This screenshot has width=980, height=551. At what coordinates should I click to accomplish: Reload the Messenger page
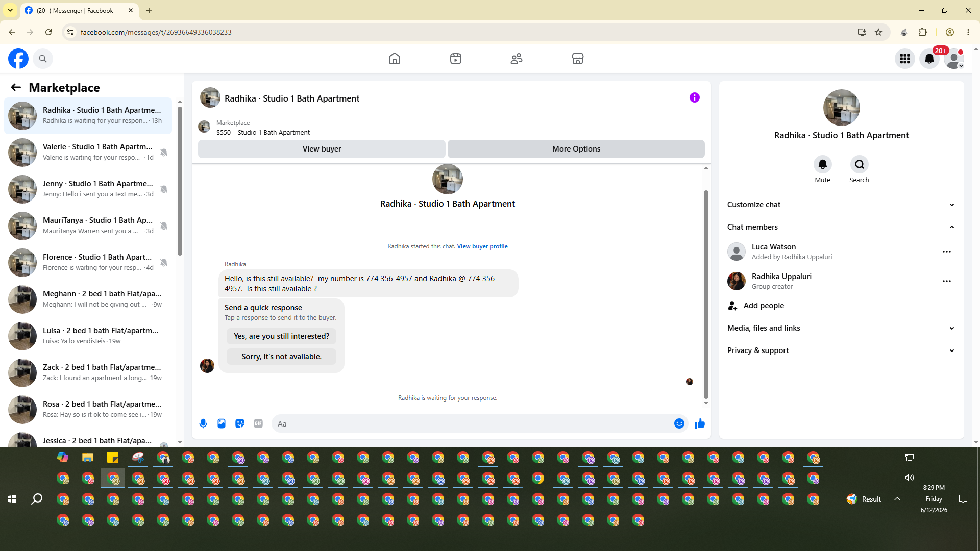[48, 32]
